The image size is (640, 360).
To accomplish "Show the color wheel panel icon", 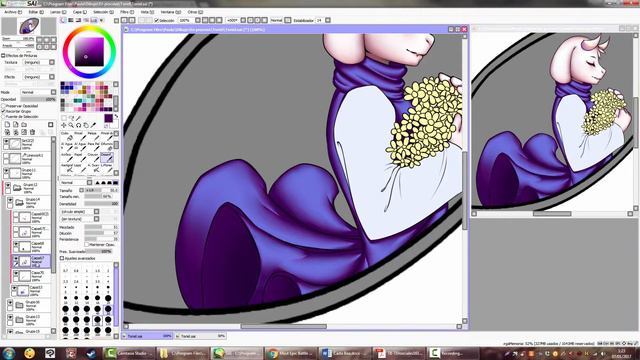I will 63,20.
